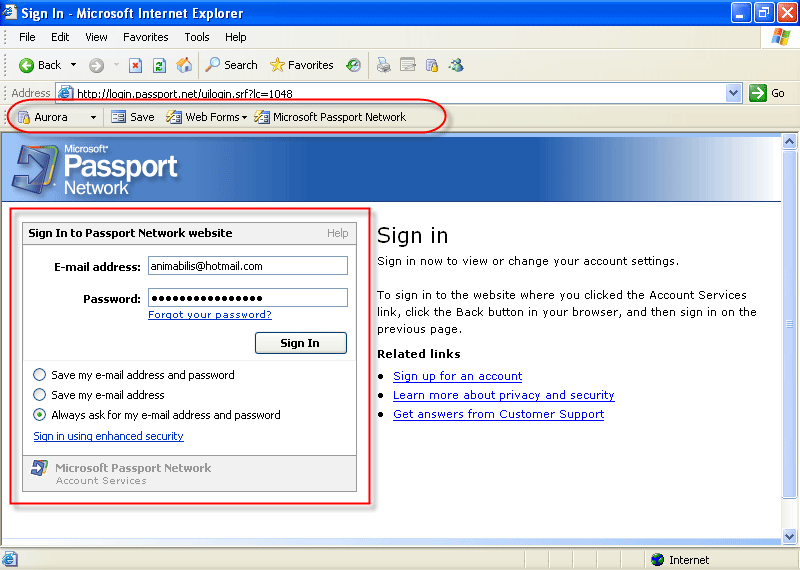Click the Passport Network logo banner
800x570 pixels.
[x=95, y=170]
